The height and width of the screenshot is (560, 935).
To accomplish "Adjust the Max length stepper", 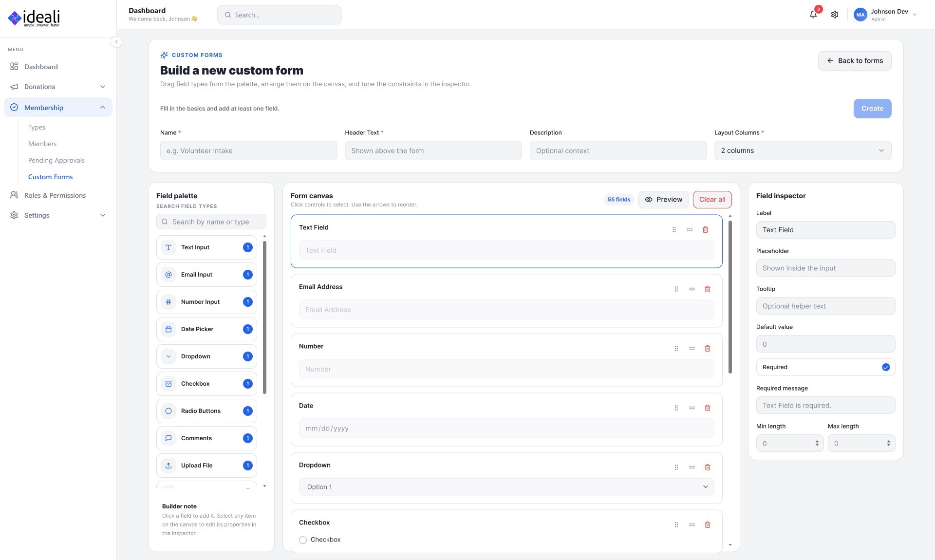I will pyautogui.click(x=888, y=443).
